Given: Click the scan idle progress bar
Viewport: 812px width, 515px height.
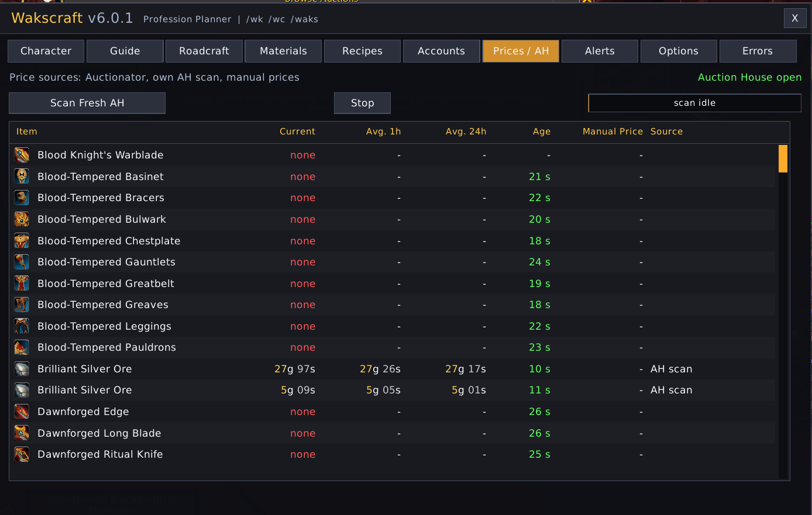Looking at the screenshot, I should (694, 103).
